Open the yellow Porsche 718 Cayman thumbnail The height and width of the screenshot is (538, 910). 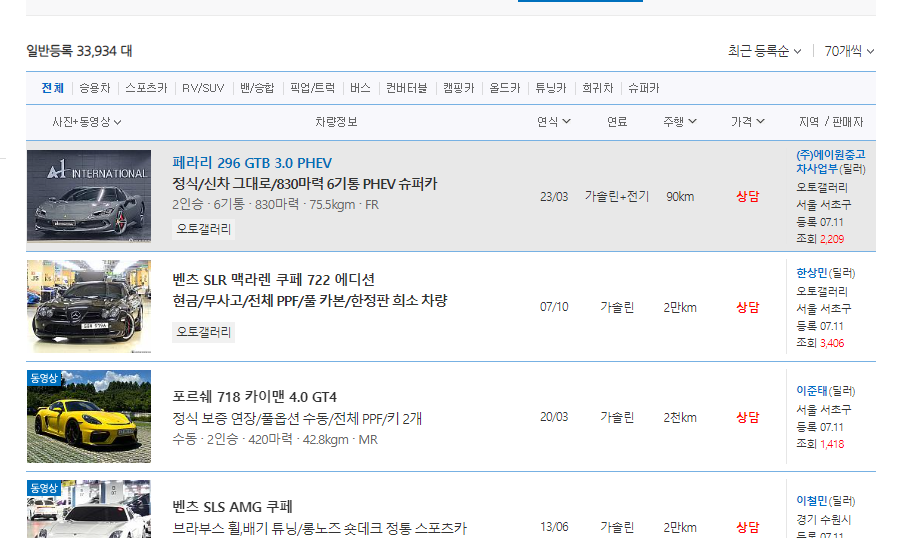point(89,417)
